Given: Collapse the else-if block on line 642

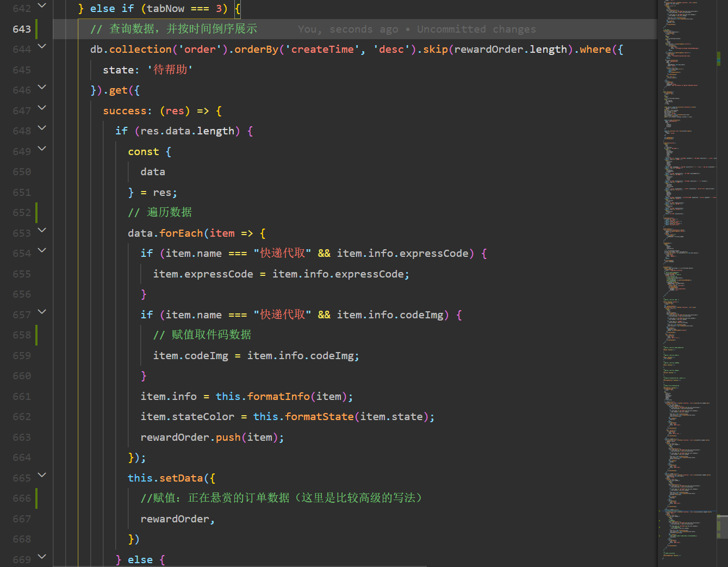Looking at the screenshot, I should point(42,7).
